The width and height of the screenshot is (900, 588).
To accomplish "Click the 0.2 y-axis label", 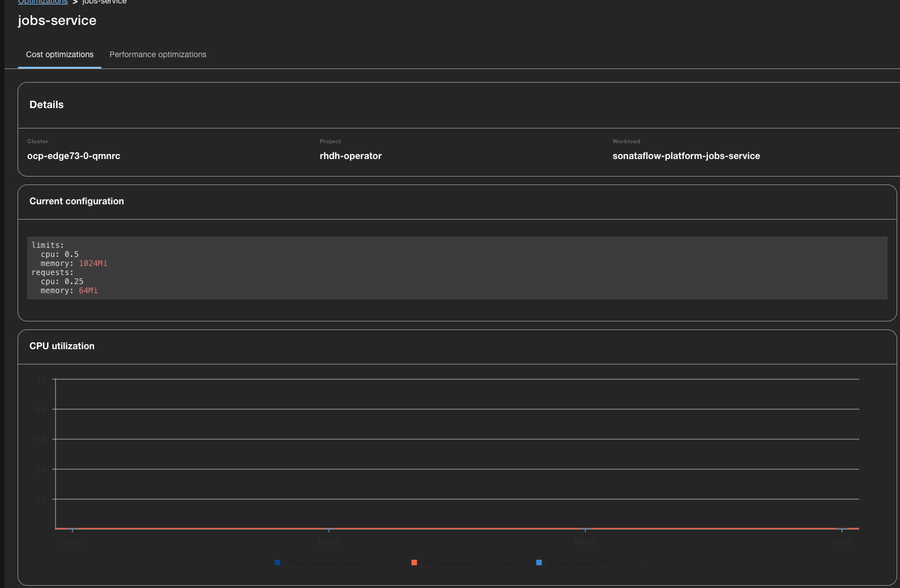I will point(41,499).
